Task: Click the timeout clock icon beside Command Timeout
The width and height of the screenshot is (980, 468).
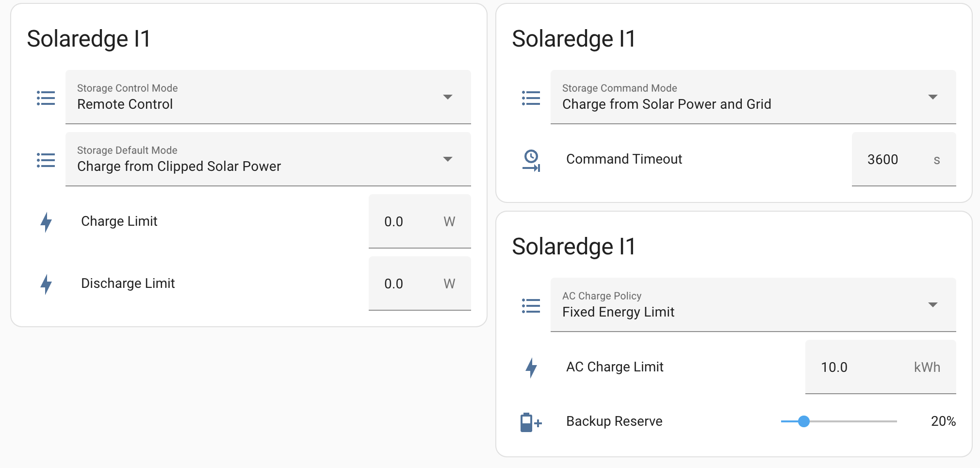Action: (532, 160)
